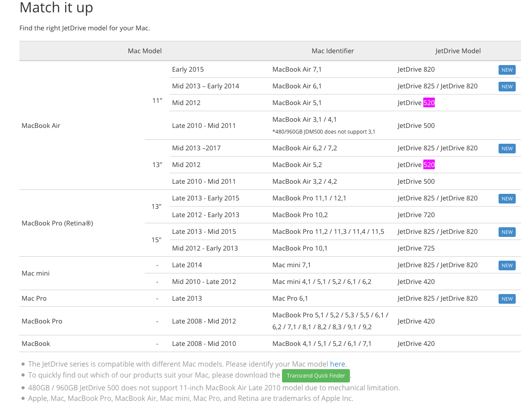Click the Mac Model column header
This screenshot has width=532, height=418.
pyautogui.click(x=145, y=51)
